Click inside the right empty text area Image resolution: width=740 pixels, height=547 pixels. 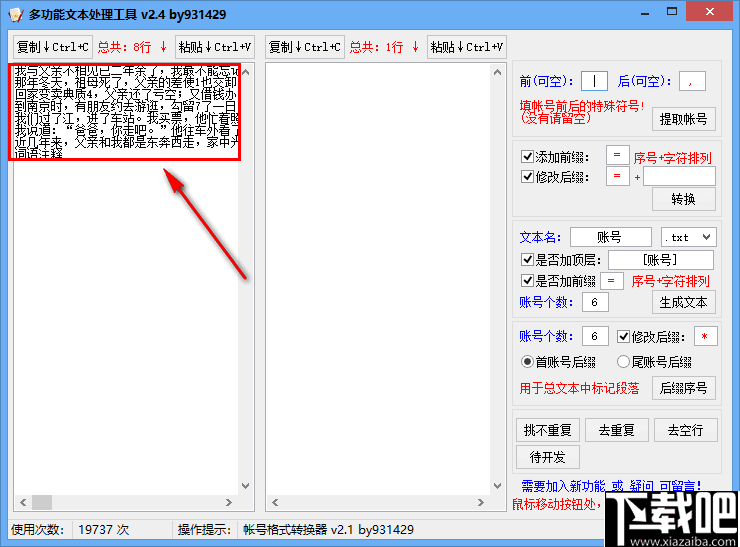point(378,278)
